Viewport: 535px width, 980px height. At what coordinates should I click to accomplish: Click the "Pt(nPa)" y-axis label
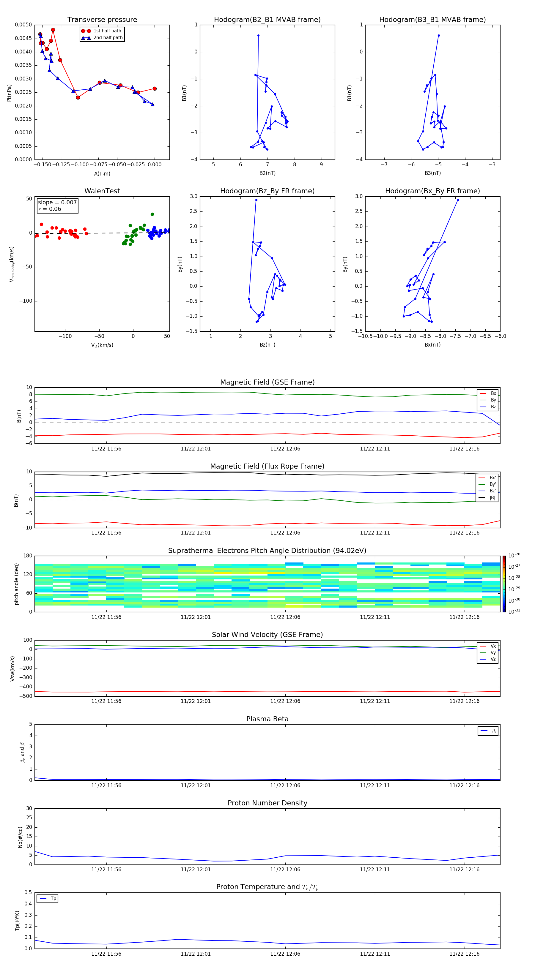tap(9, 93)
